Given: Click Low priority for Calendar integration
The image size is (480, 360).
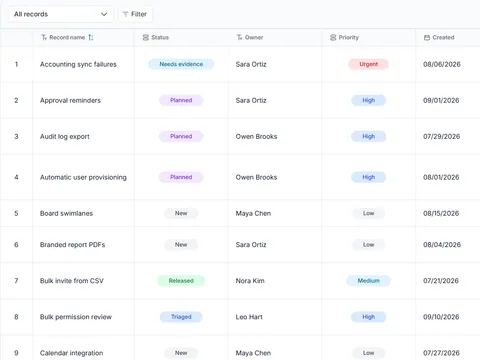Looking at the screenshot, I should 369,353.
